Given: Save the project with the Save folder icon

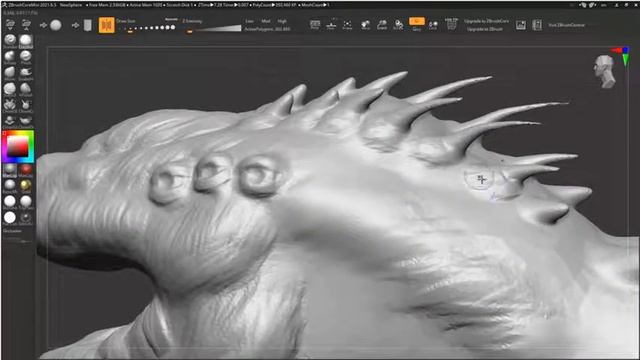Looking at the screenshot, I should point(26,24).
